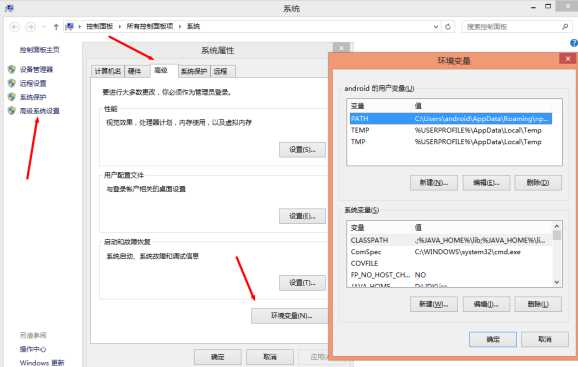Screen dimensions: 578x367
Task: Open help via the blue question mark icon
Action: (574, 43)
